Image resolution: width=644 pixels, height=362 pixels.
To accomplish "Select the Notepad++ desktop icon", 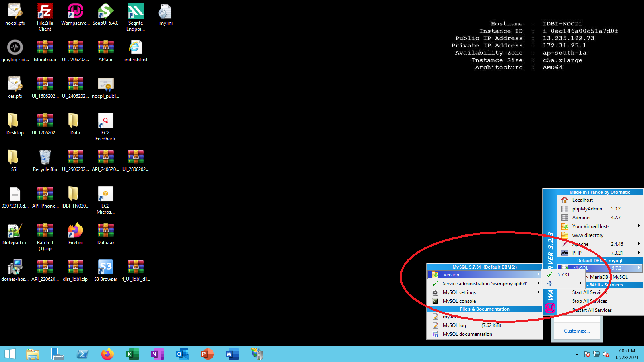I will tap(15, 234).
